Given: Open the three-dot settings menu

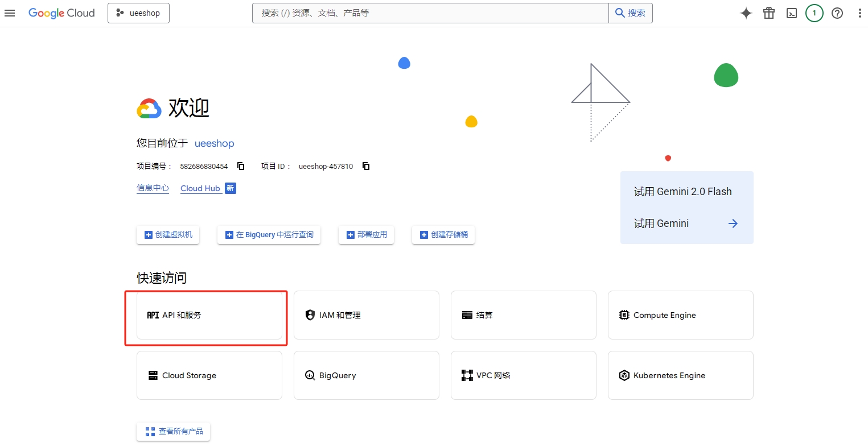Looking at the screenshot, I should click(859, 13).
